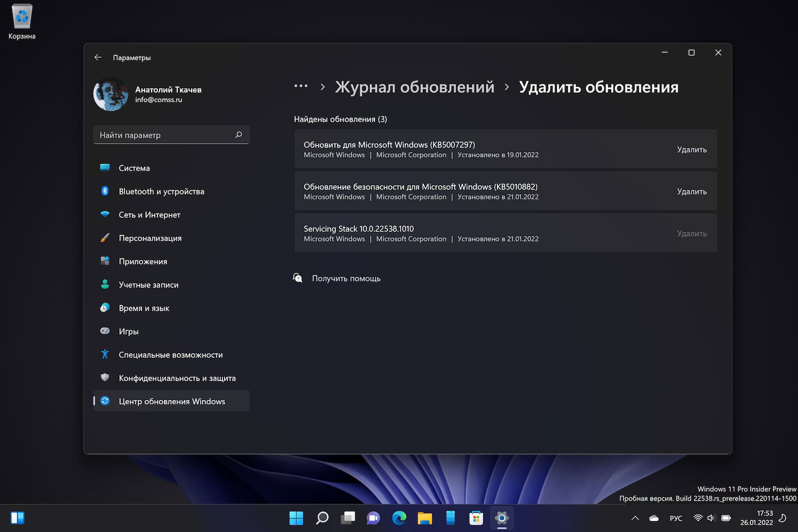
Task: Click the OneDrive cloud tray icon
Action: click(x=654, y=518)
